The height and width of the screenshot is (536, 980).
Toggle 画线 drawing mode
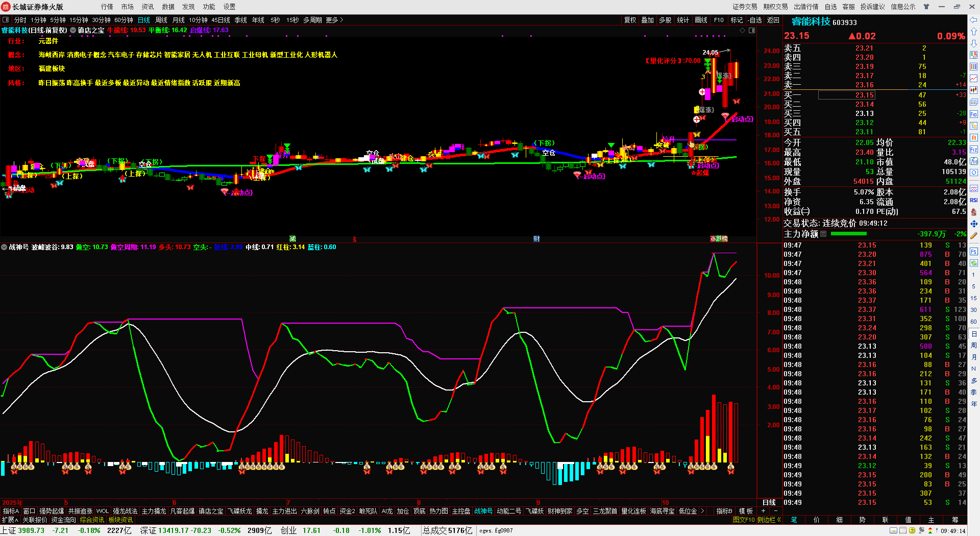(701, 20)
